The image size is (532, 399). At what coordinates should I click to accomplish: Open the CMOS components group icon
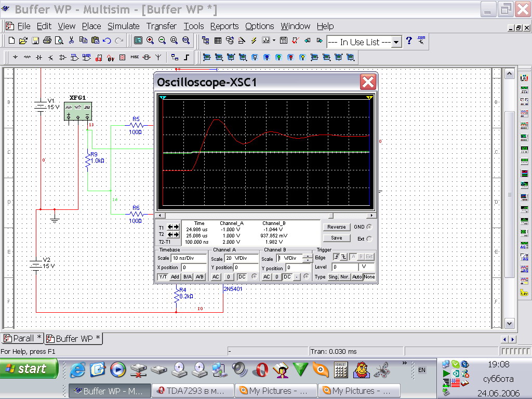coord(87,57)
